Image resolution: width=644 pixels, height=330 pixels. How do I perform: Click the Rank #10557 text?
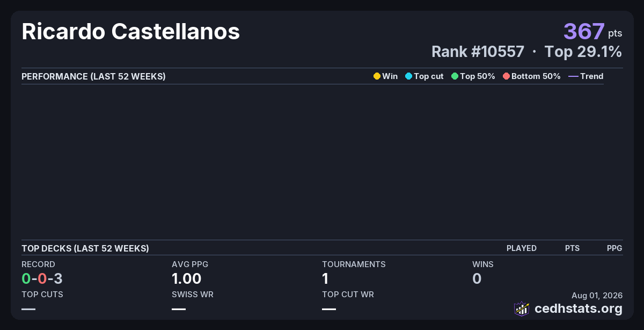click(478, 52)
